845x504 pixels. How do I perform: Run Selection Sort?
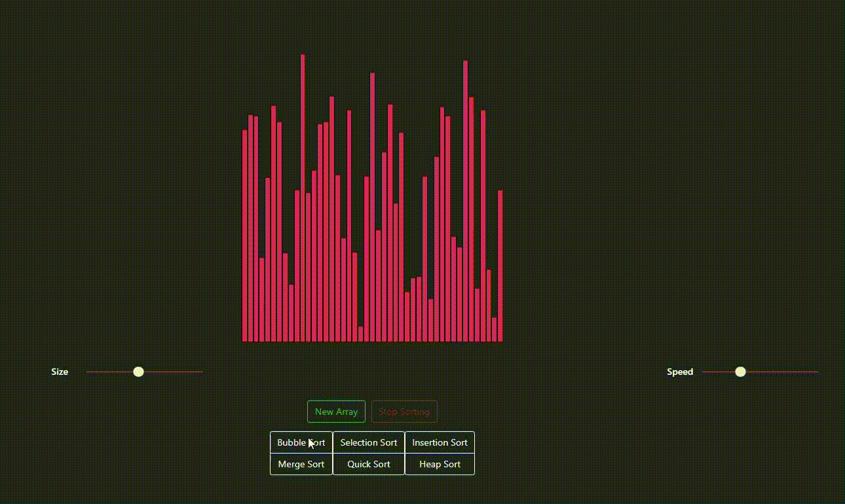click(x=368, y=442)
